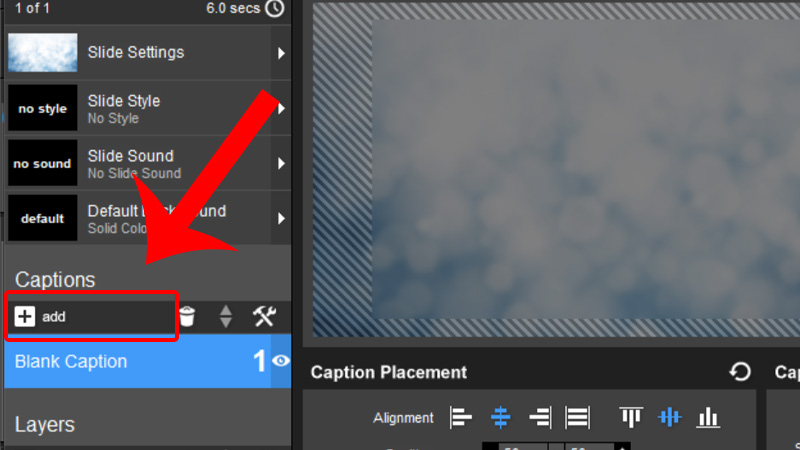Align caption to the left
The height and width of the screenshot is (450, 800).
tap(460, 417)
